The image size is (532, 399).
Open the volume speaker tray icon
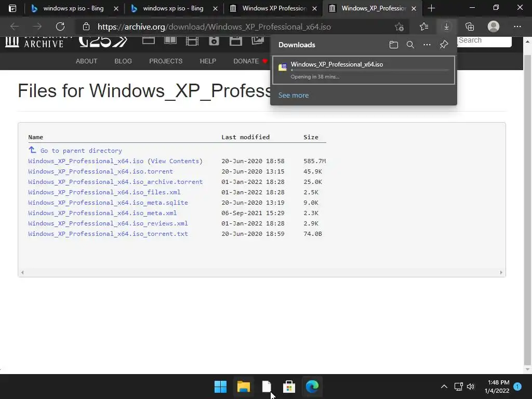coord(471,387)
